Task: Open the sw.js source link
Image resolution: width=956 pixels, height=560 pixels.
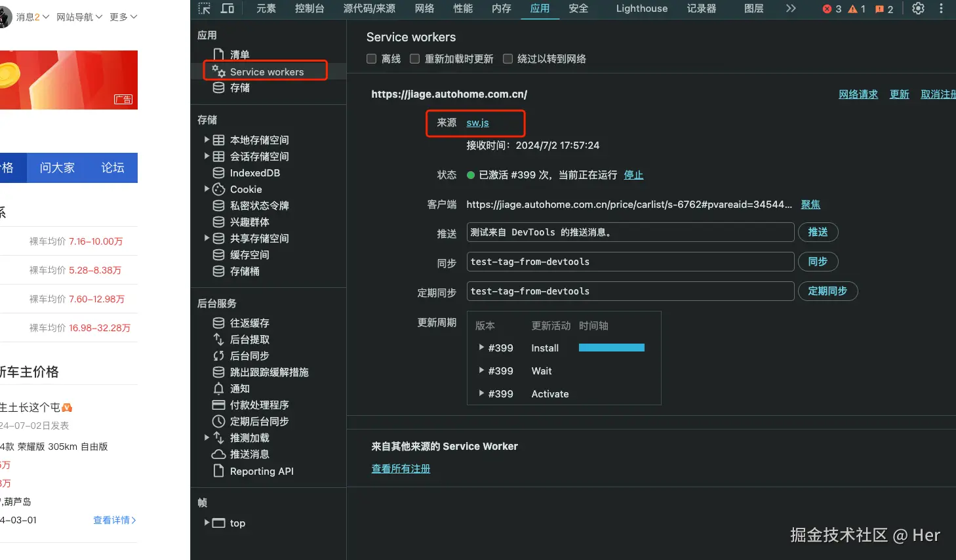Action: pos(477,123)
